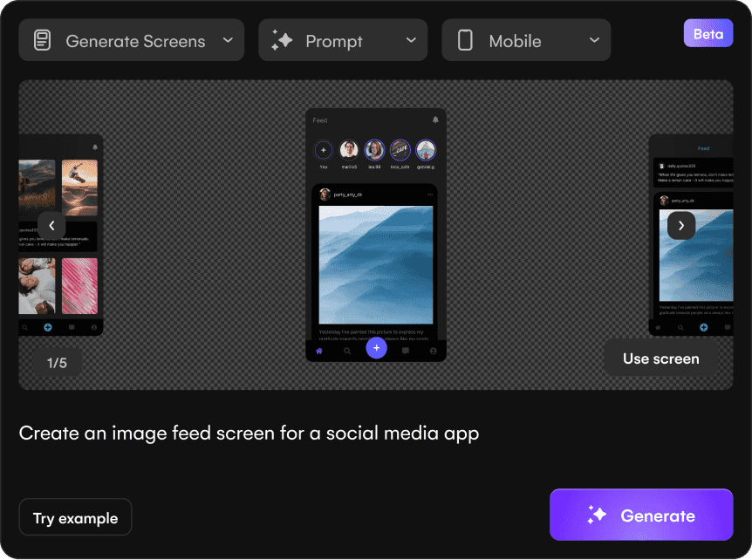Click the blue plus icon in left preview
Image resolution: width=752 pixels, height=560 pixels.
click(48, 327)
